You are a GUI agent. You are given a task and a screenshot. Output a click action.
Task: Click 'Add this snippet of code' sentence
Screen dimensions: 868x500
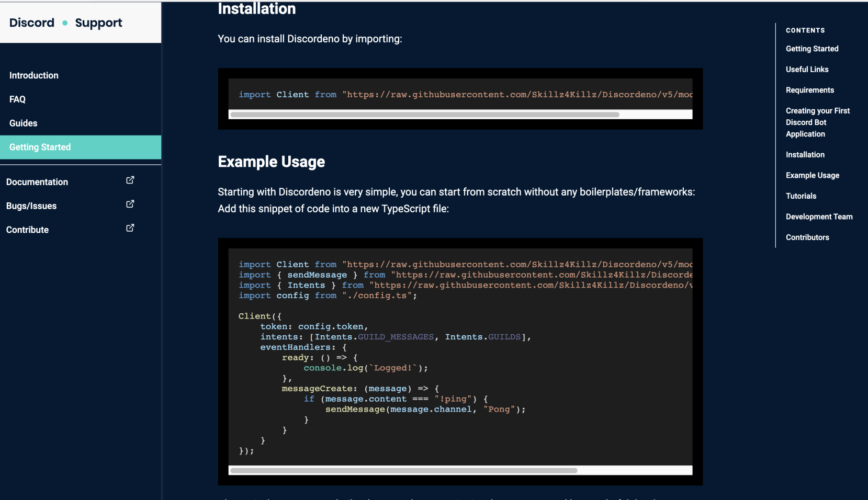coord(333,209)
